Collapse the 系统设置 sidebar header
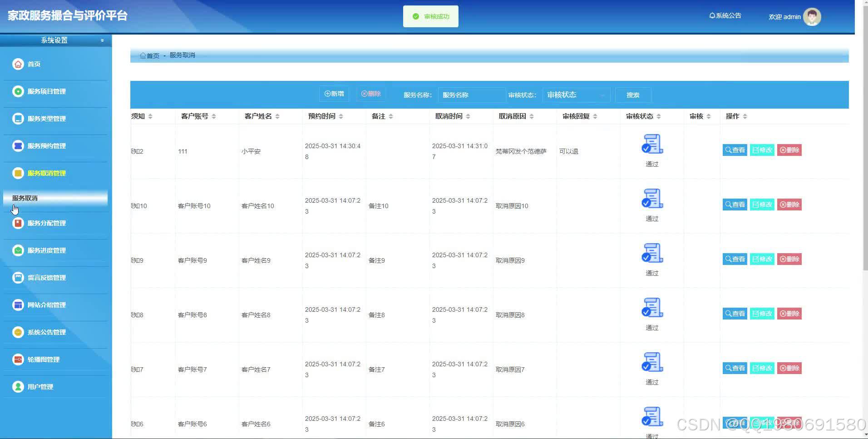868x439 pixels. pyautogui.click(x=56, y=40)
